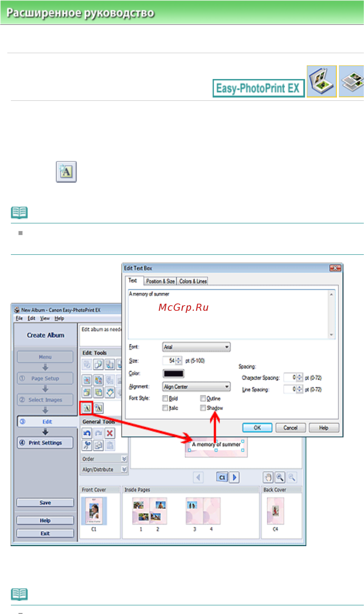Open the Menu step button
This screenshot has height=614, width=364.
click(x=45, y=357)
